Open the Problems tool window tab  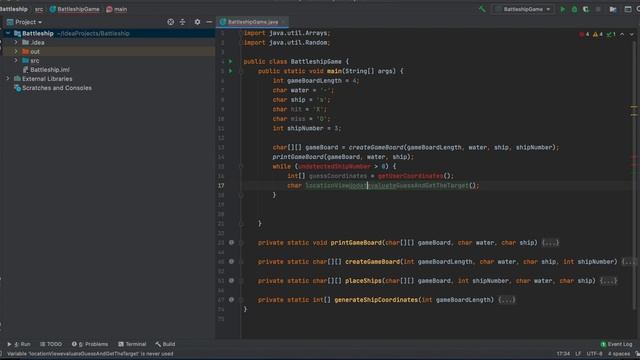click(90, 344)
